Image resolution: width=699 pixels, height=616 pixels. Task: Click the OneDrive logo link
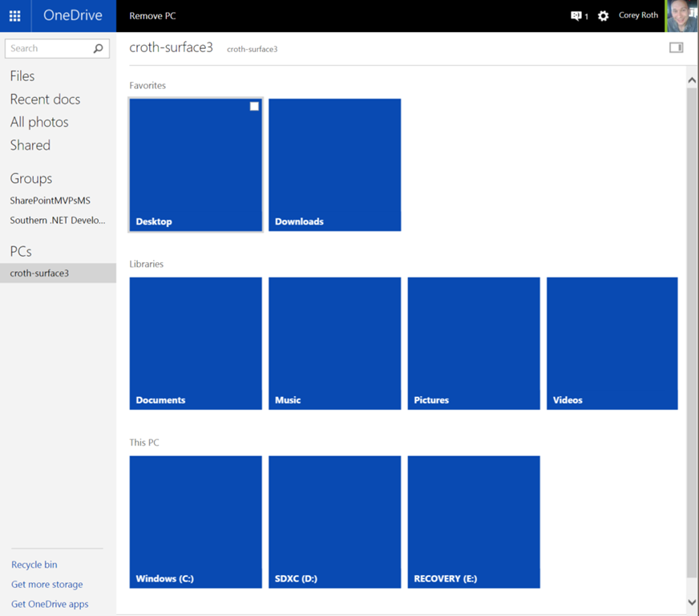[x=73, y=15]
